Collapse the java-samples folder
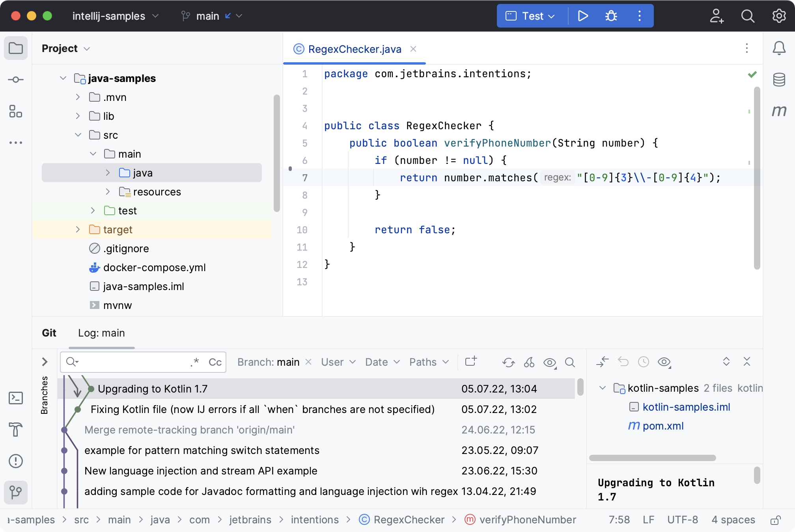 point(63,78)
